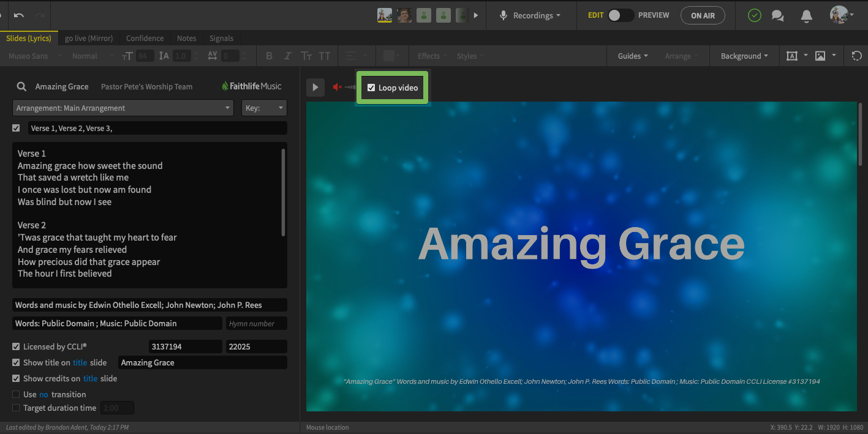Click the redo arrow icon
This screenshot has width=868, height=434.
[x=40, y=15]
